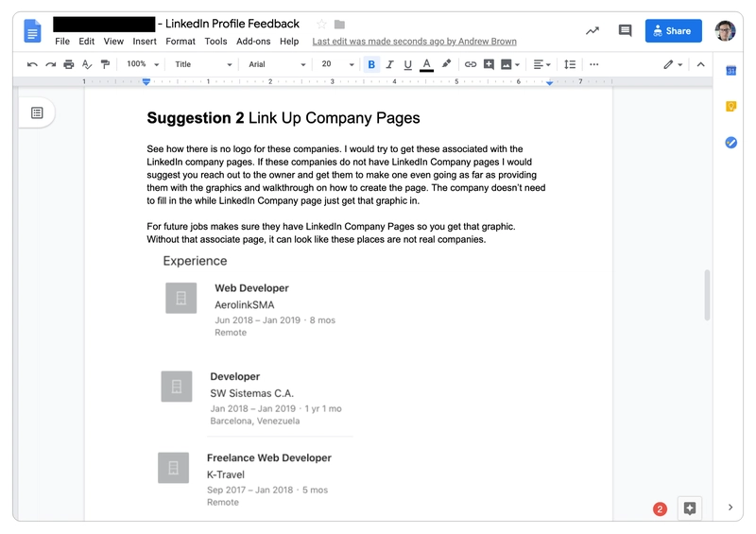Toggle underline formatting
Image resolution: width=756 pixels, height=534 pixels.
408,64
